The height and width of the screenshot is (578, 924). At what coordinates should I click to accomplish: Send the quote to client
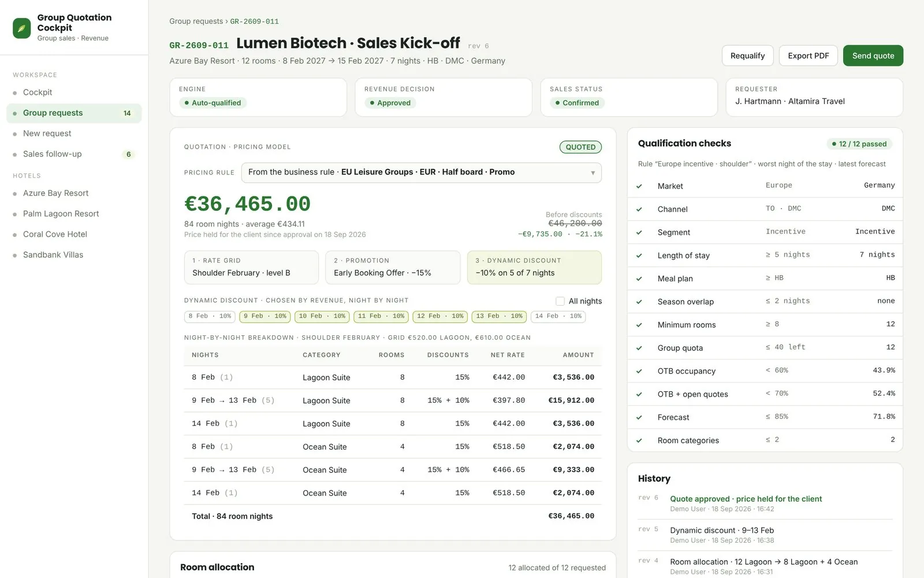(873, 55)
